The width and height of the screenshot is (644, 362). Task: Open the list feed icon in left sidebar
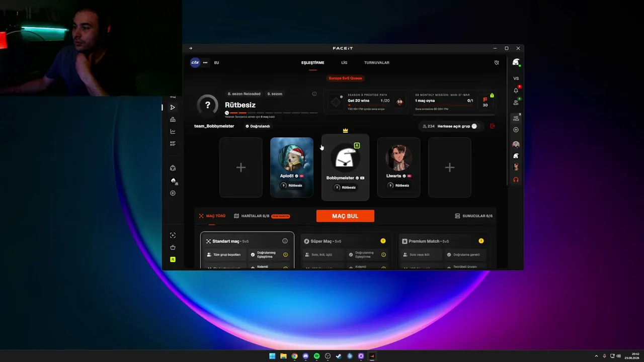tap(173, 144)
